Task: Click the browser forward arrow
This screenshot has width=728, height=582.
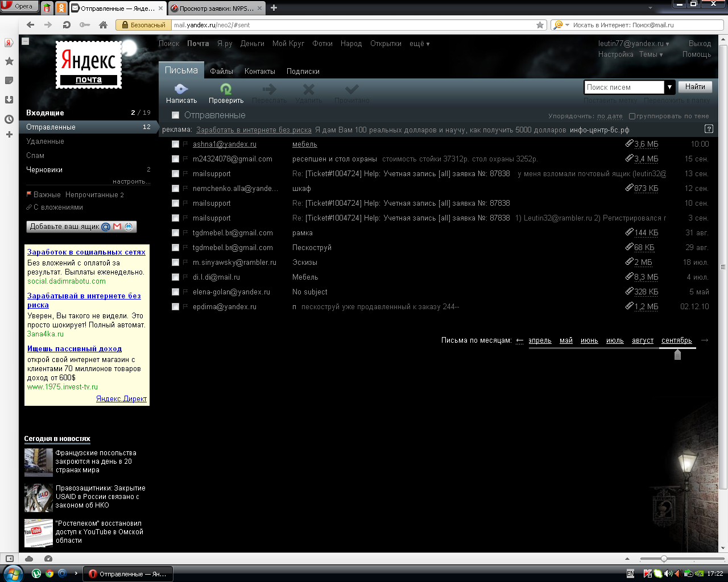Action: [48, 25]
